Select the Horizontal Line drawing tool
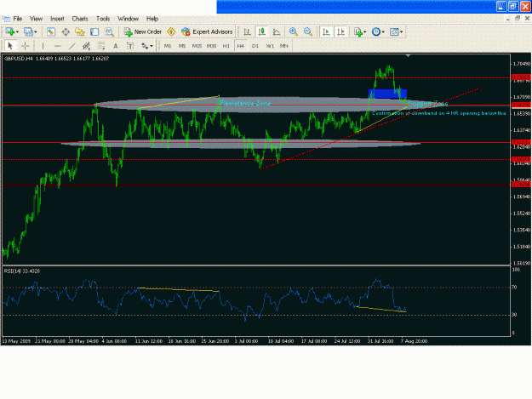Screen dimensions: 532x399 click(57, 46)
